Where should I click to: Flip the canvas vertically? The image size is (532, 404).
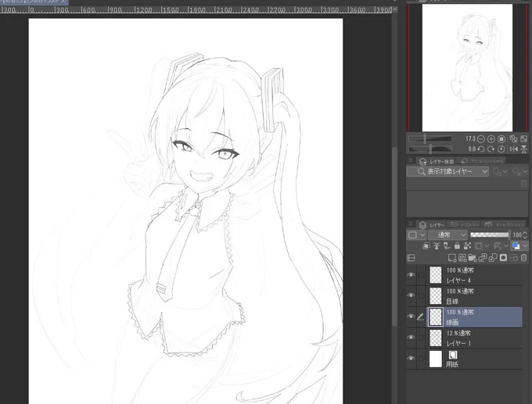[524, 149]
